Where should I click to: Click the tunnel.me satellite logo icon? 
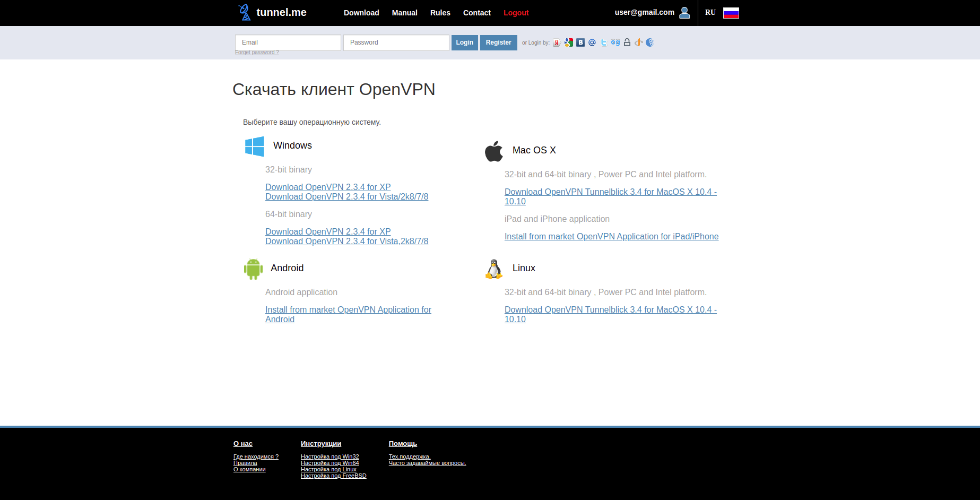(245, 12)
